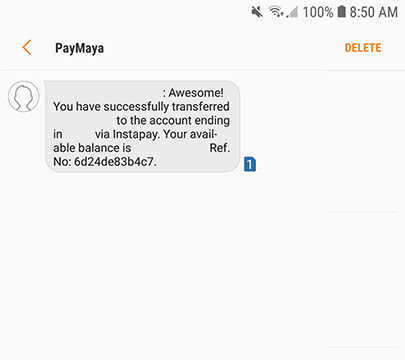
Task: Tap the Wi-Fi status icon
Action: 276,12
